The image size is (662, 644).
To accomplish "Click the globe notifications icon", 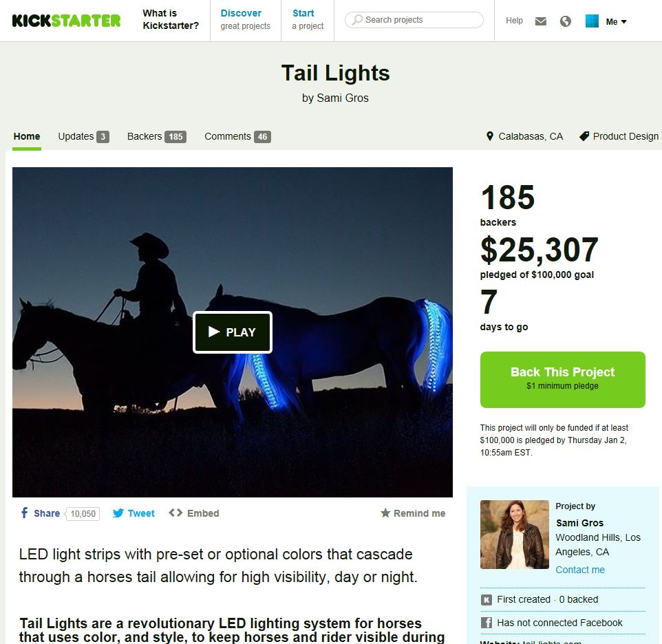I will click(x=566, y=21).
